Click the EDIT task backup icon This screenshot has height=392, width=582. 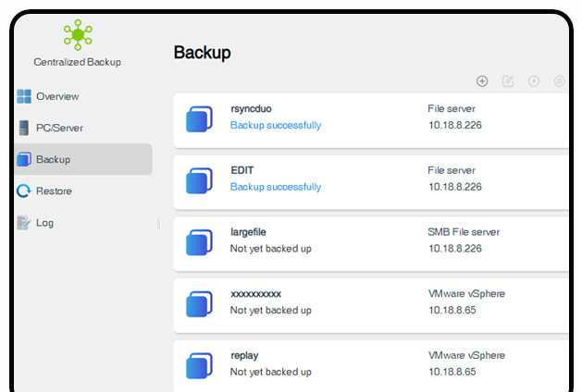click(199, 180)
